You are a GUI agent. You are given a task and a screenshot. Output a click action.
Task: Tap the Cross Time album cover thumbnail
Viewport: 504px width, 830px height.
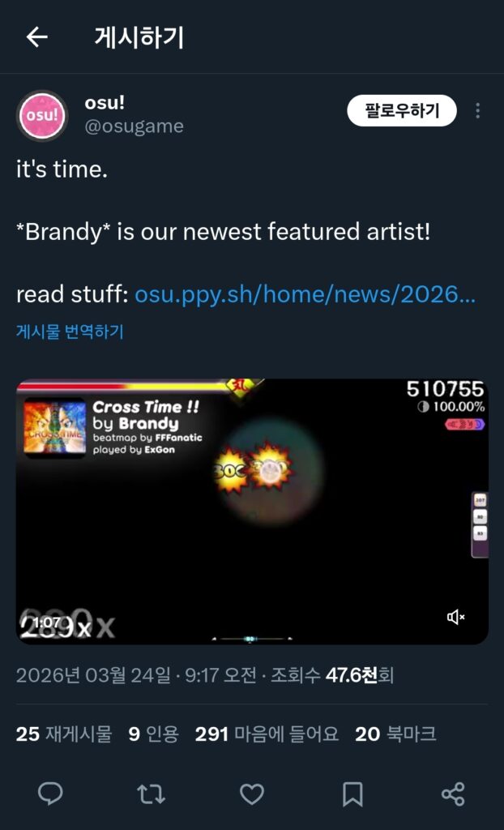click(55, 428)
